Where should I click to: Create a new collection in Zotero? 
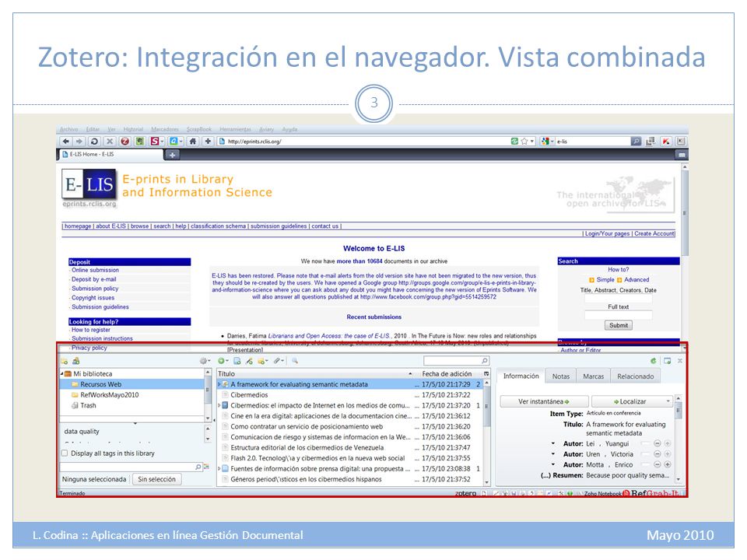tap(65, 361)
